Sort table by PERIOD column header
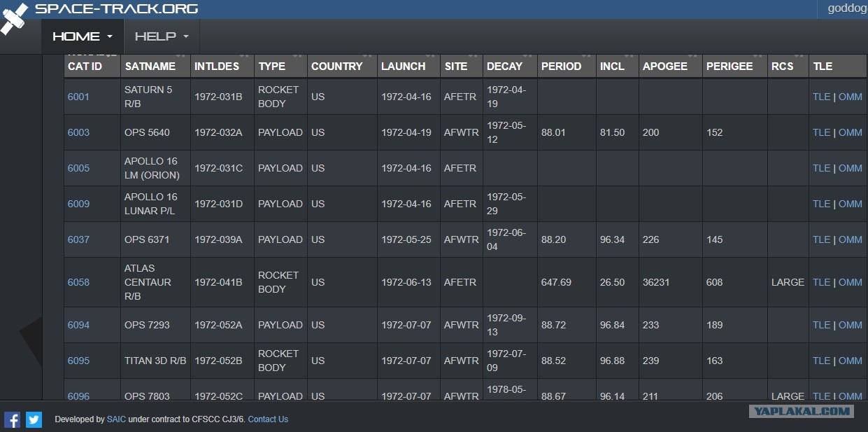This screenshot has width=868, height=432. (x=567, y=66)
